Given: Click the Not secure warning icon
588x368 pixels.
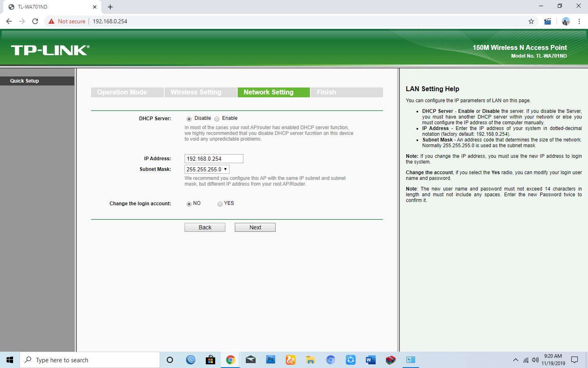Looking at the screenshot, I should 51,21.
